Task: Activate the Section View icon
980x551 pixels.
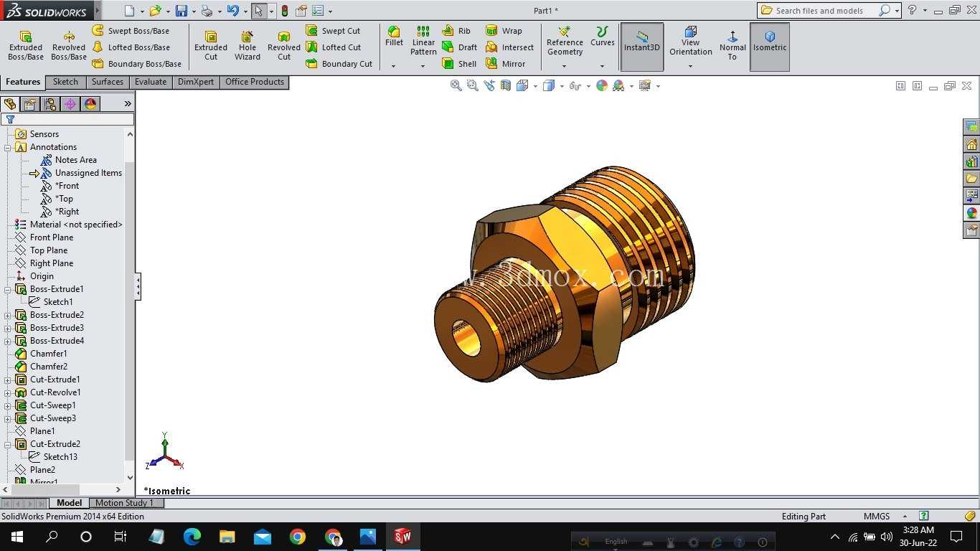Action: click(506, 85)
